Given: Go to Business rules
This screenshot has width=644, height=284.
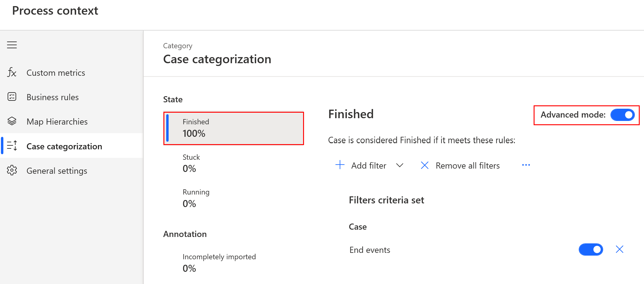Looking at the screenshot, I should click(52, 97).
